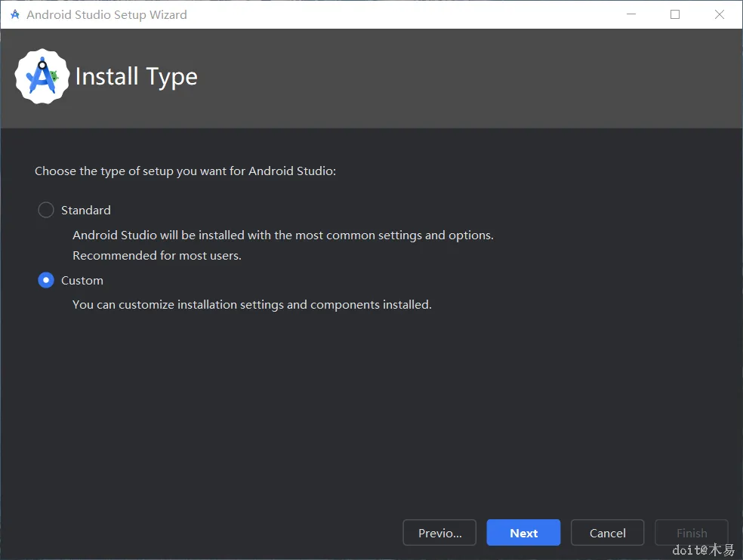
Task: Click the Android Studio Setup Wizard title text
Action: click(106, 14)
